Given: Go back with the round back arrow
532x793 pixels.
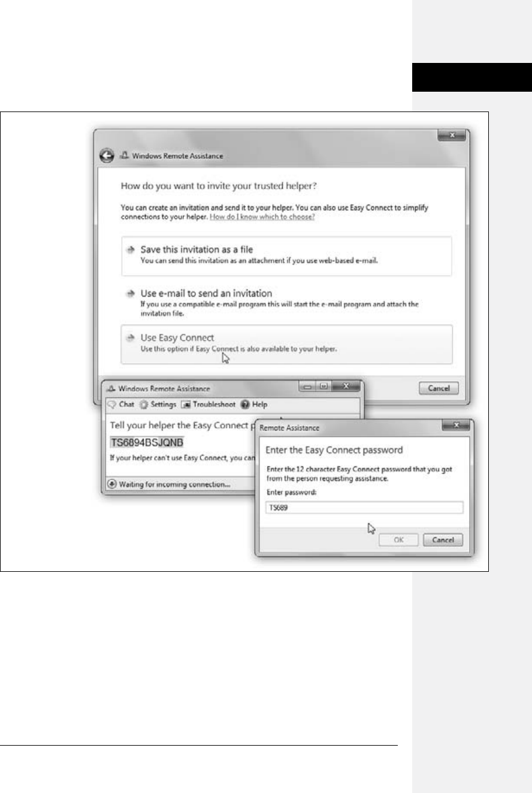Looking at the screenshot, I should click(106, 155).
